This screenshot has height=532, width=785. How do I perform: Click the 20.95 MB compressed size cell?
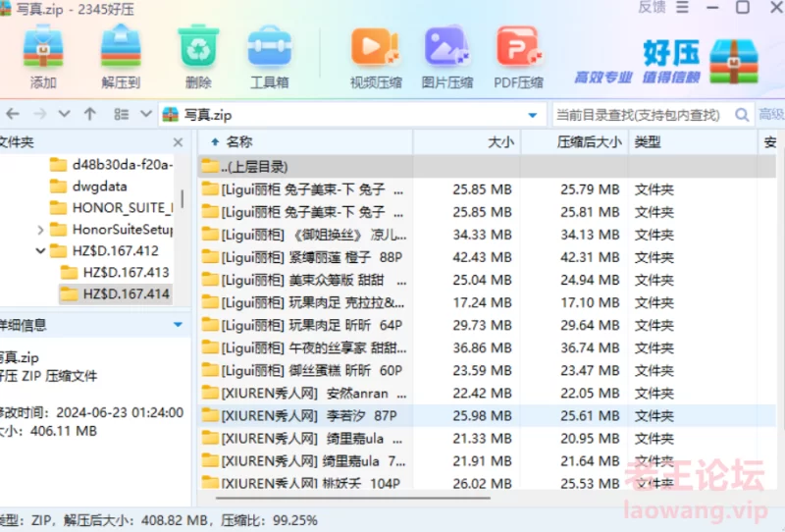click(x=590, y=439)
